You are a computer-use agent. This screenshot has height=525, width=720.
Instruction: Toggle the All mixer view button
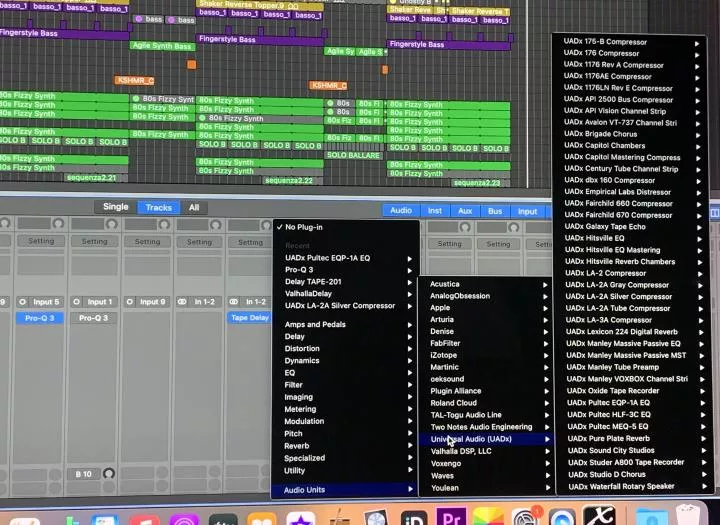194,208
